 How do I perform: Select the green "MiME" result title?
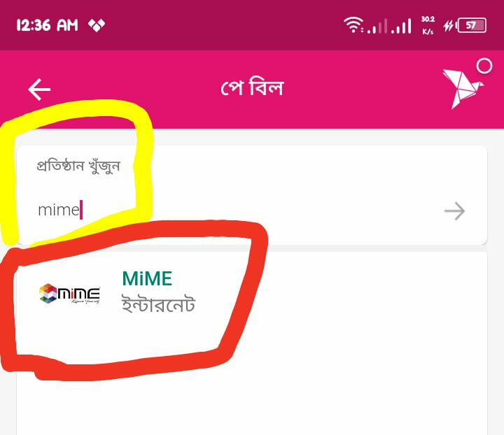click(x=147, y=278)
